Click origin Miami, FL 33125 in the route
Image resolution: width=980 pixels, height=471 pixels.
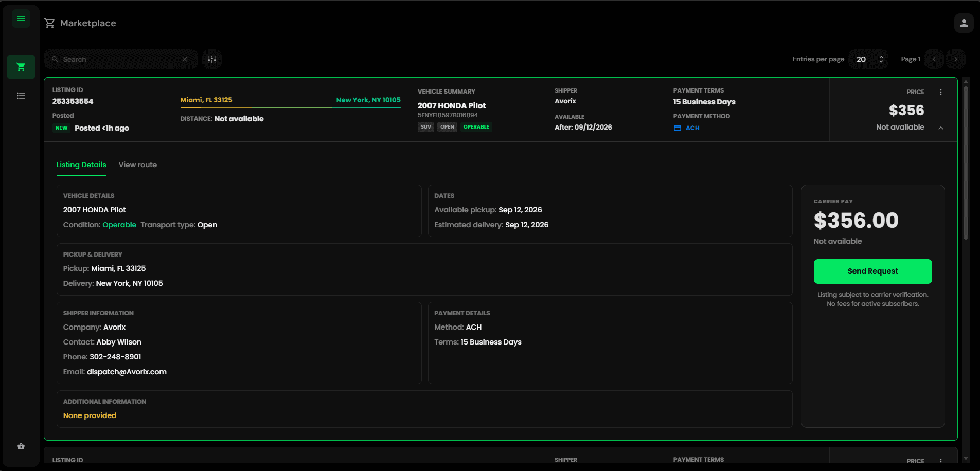pyautogui.click(x=206, y=100)
